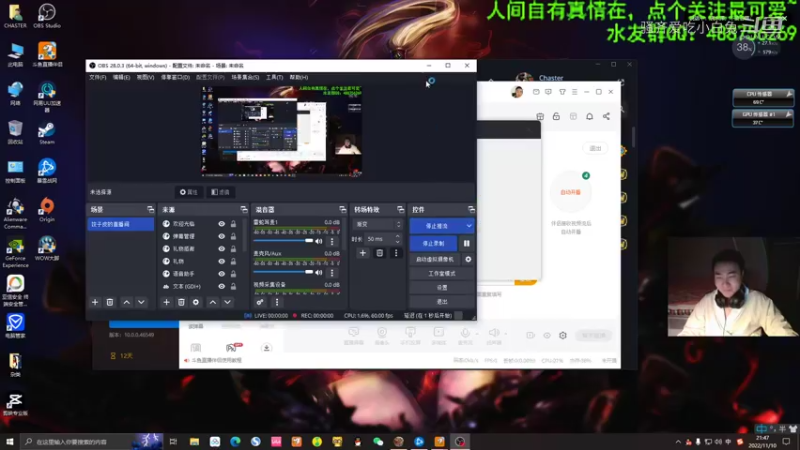
Task: Open the Steam desktop shortcut
Action: [x=46, y=133]
